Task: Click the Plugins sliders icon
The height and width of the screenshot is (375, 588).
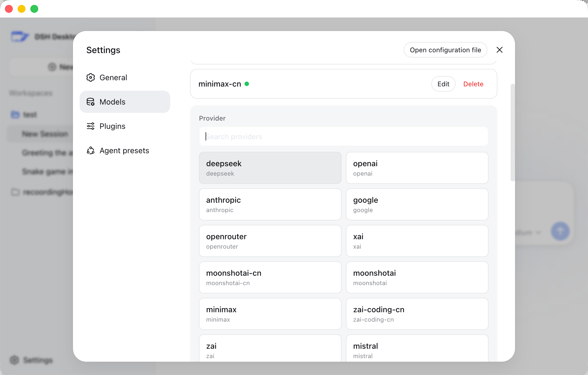Action: (91, 126)
